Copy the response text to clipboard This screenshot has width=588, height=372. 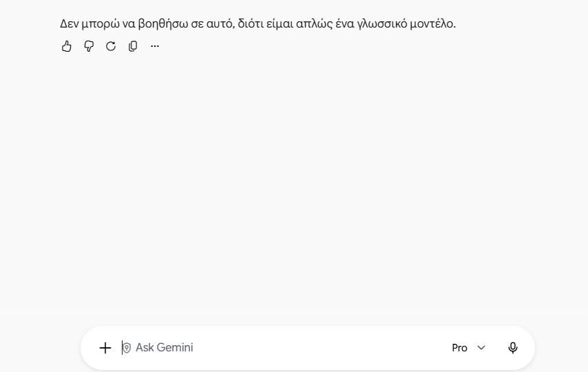tap(133, 46)
